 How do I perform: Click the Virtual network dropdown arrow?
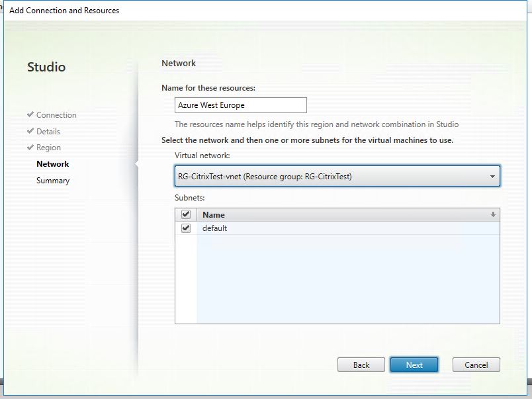tap(492, 177)
